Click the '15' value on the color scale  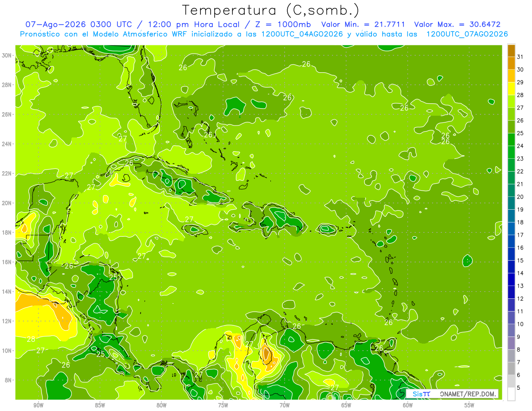click(520, 260)
